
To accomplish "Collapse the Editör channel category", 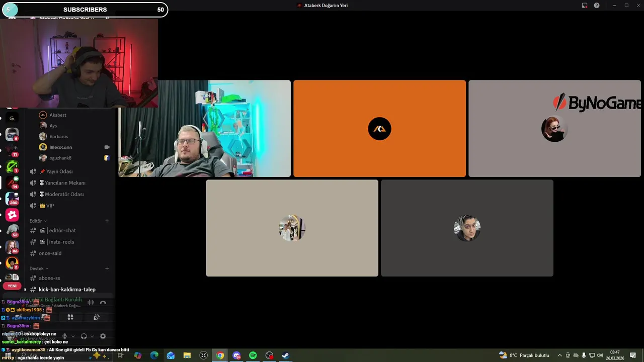I will pos(38,221).
